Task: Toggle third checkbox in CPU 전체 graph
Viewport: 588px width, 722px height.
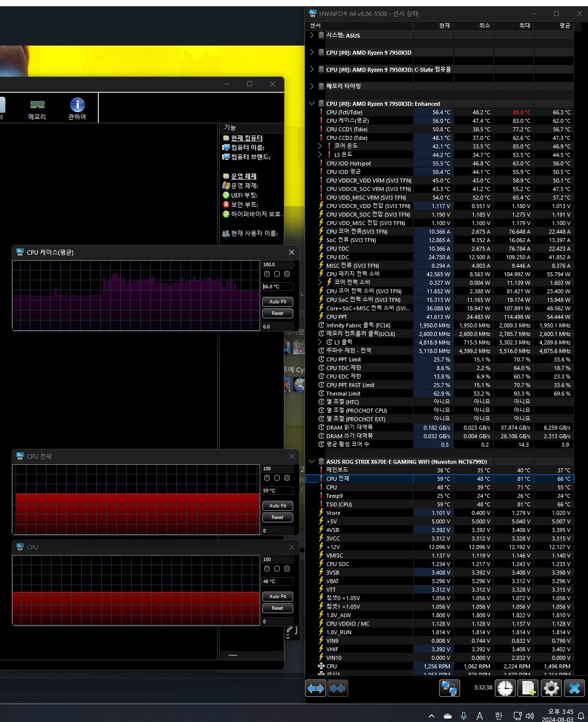Action: click(x=287, y=478)
